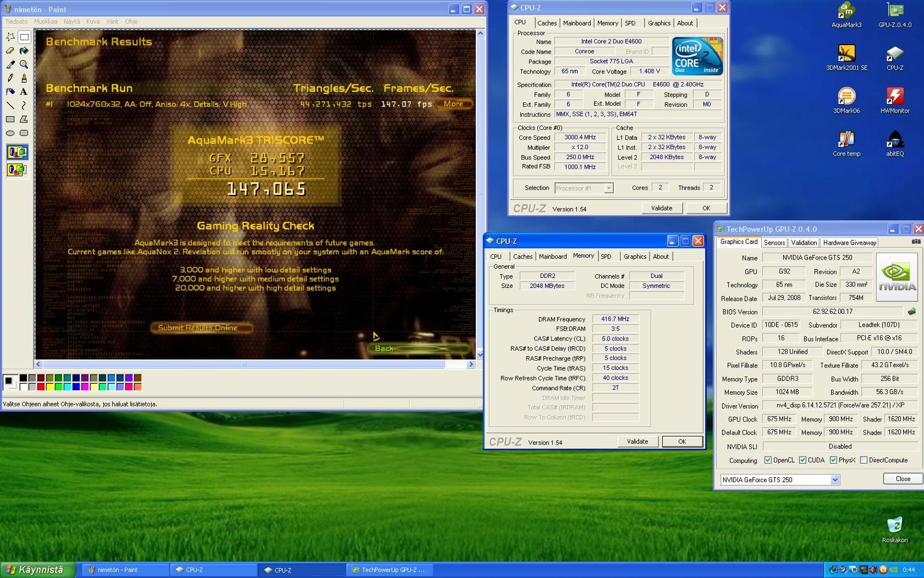Choose the Brush tool in Paint
This screenshot has height=578, width=924.
(24, 78)
